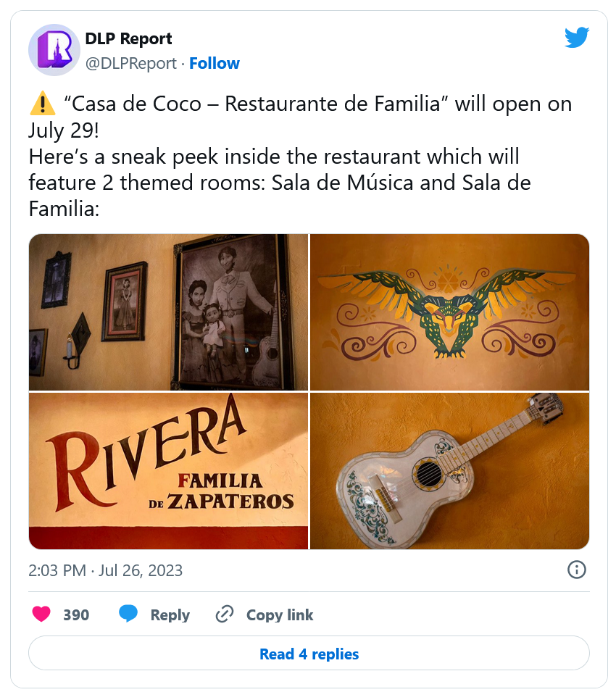
Task: Open the 2:03 PM Jul 26, 2023 timestamp
Action: point(106,570)
